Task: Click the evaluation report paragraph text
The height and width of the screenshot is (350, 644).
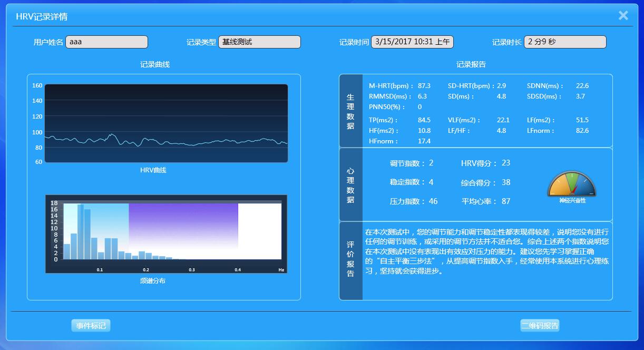Action: 487,251
